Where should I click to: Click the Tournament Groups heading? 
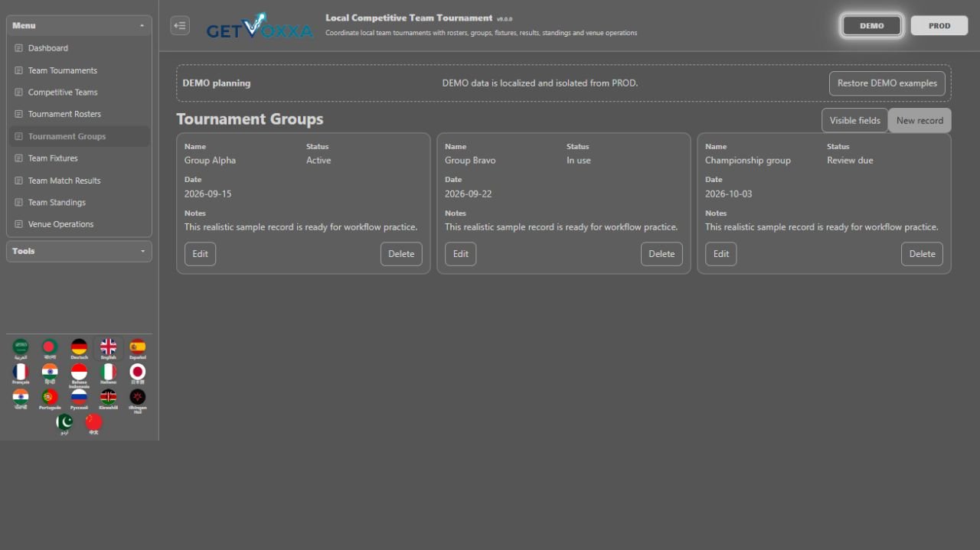250,119
